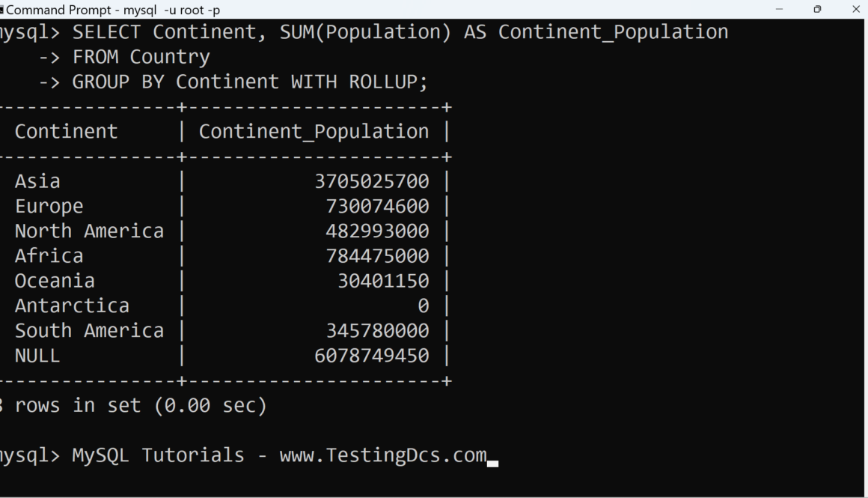Click the Command Prompt icon in title bar
The image size is (868, 498).
(x=2, y=10)
